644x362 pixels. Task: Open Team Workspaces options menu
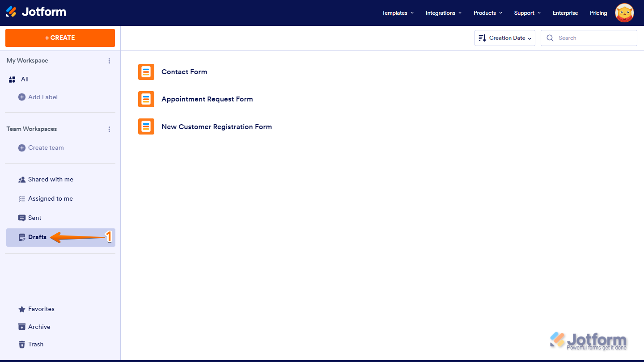pyautogui.click(x=109, y=129)
